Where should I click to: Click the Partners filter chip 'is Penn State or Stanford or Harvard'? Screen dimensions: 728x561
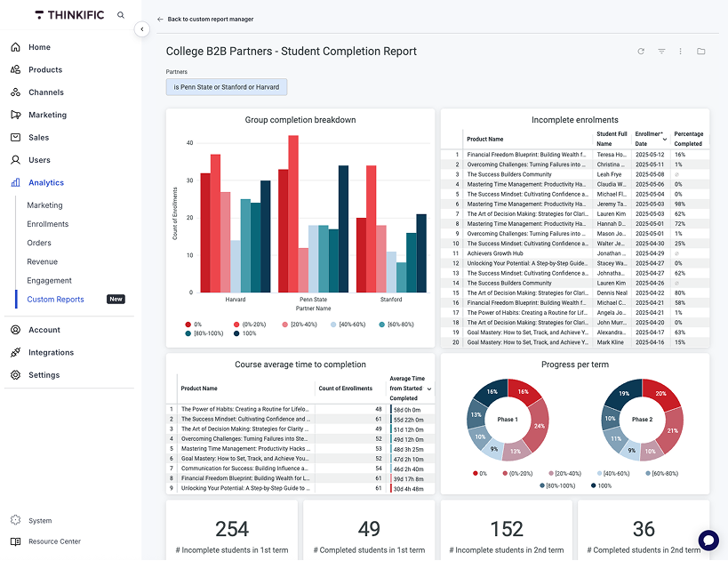tap(227, 87)
